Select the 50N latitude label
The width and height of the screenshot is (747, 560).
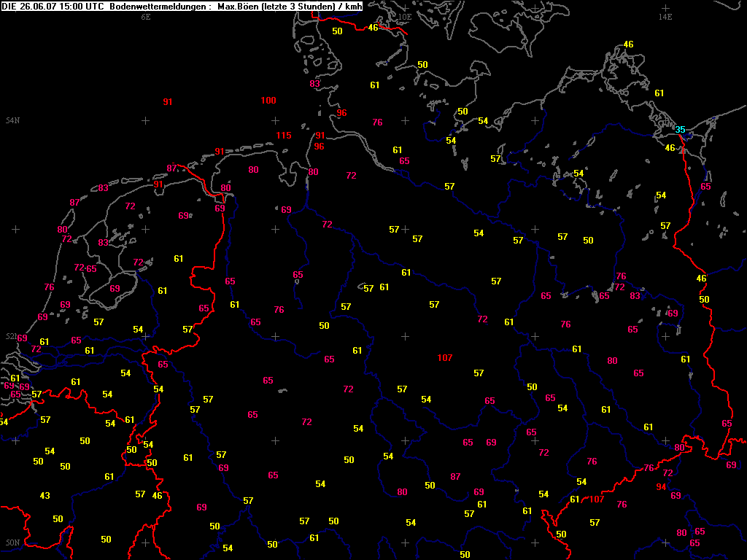tap(12, 542)
